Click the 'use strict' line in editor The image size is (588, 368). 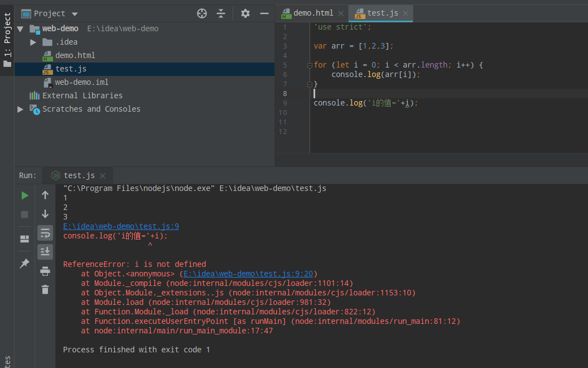tap(343, 27)
